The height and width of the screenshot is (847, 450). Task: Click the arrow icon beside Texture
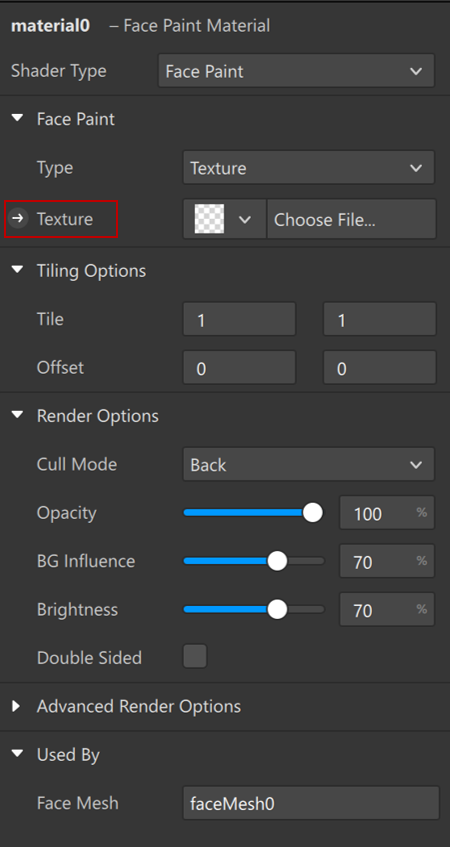pos(18,219)
